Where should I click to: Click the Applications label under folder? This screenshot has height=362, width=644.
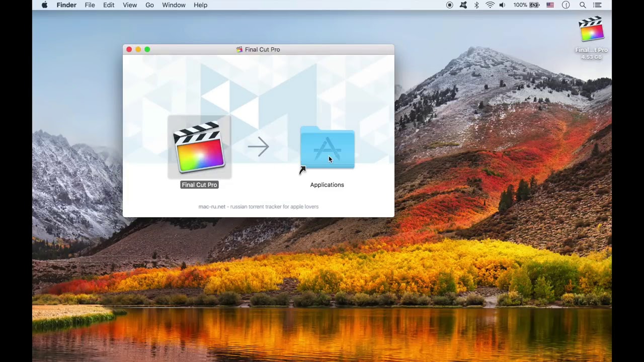point(327,185)
